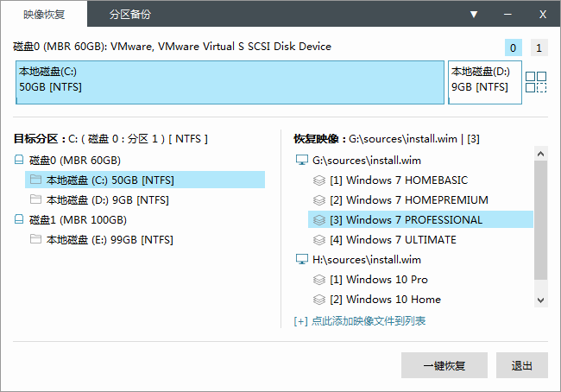Click layers icon for Windows 7 ULTIMATE
Image resolution: width=561 pixels, height=392 pixels.
click(x=318, y=240)
